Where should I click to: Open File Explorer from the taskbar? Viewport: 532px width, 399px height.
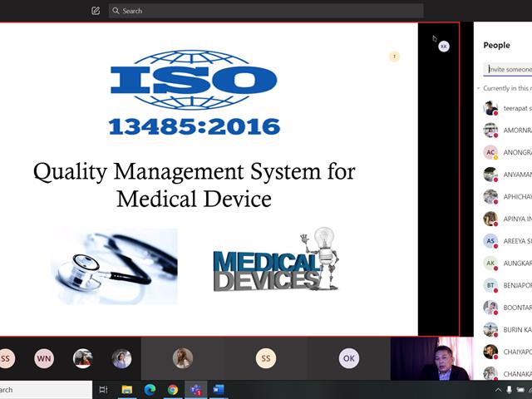point(127,390)
